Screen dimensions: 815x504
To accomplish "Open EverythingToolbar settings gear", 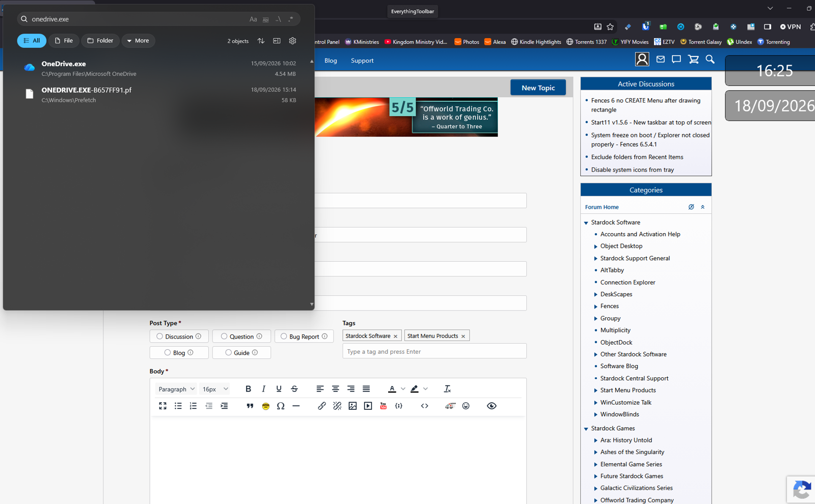I will point(292,41).
